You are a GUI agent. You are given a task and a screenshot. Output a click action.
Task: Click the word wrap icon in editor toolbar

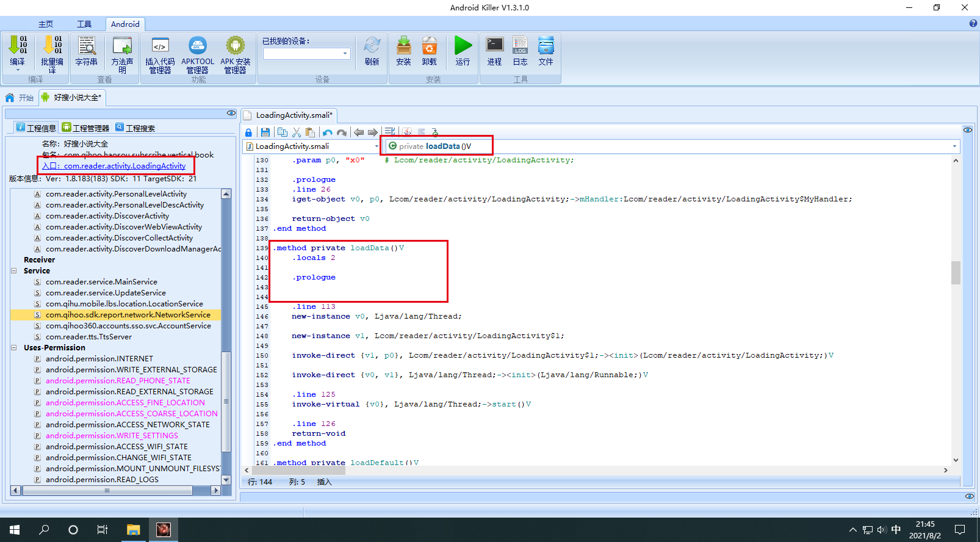pyautogui.click(x=390, y=132)
